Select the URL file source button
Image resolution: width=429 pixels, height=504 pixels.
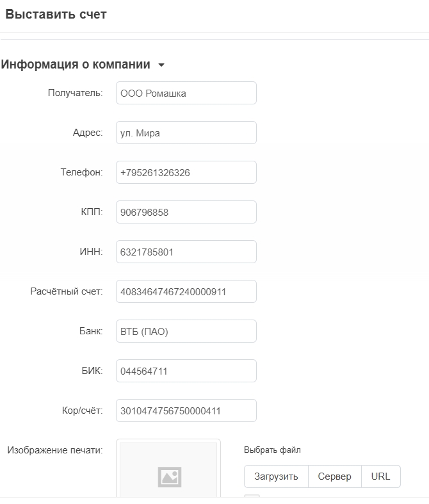(x=381, y=476)
